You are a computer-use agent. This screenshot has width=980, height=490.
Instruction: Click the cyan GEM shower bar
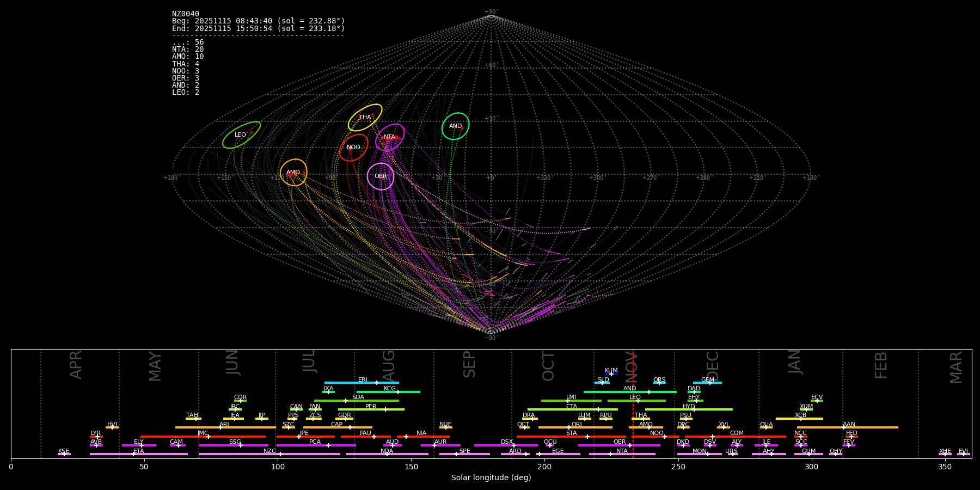tap(707, 383)
